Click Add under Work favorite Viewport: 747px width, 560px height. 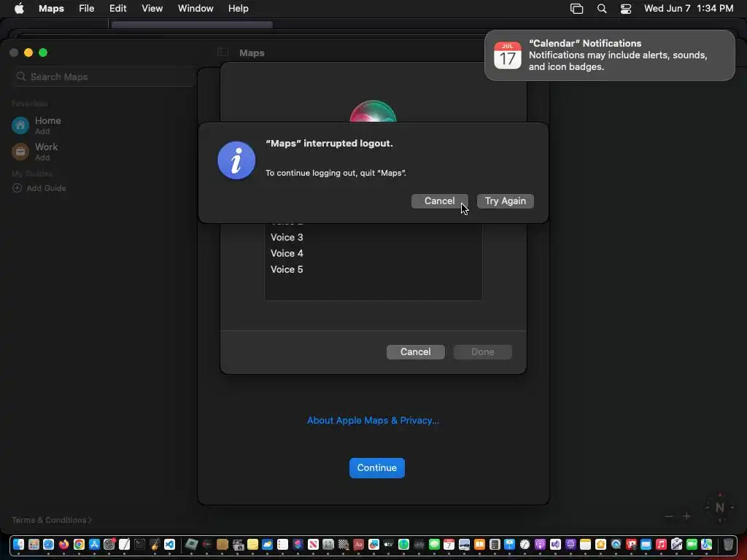click(42, 157)
